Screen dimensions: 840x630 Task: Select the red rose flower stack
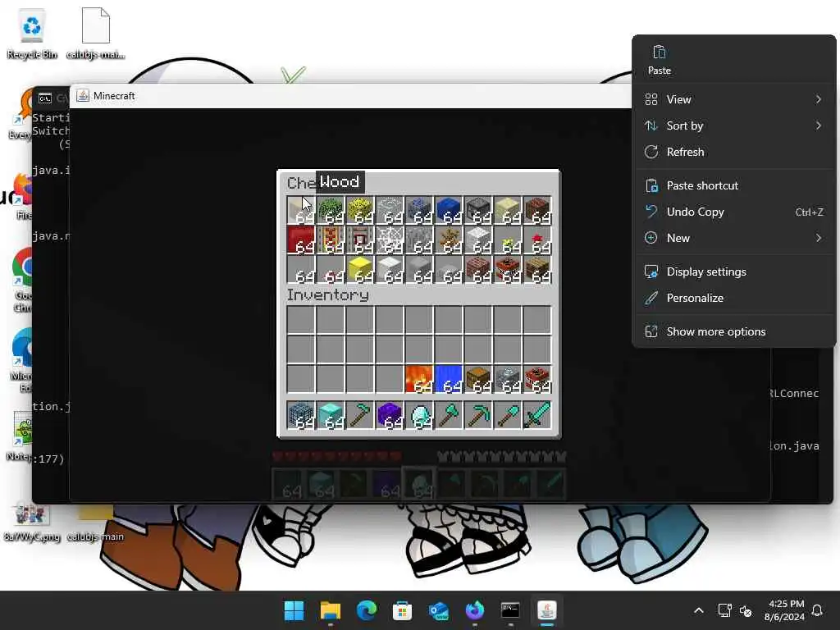click(536, 240)
